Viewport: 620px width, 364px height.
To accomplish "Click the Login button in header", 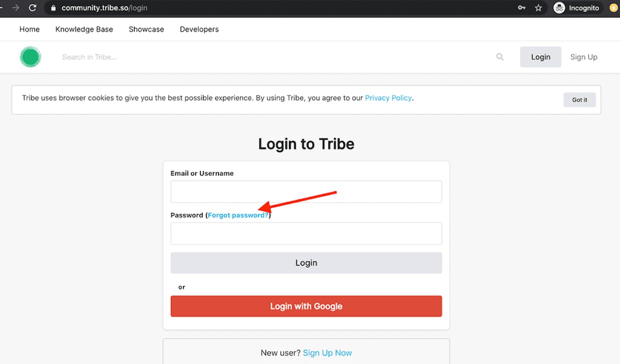I will pos(540,57).
